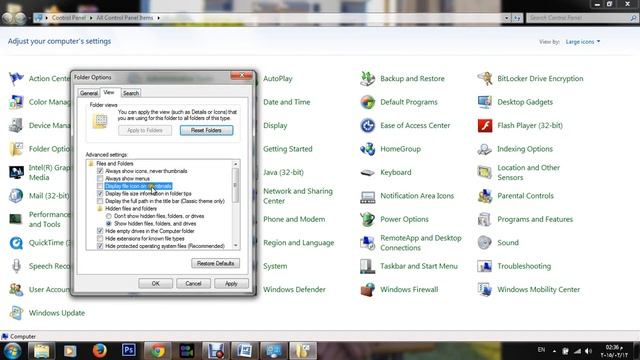
Task: Launch Firefox from the taskbar
Action: point(99,351)
